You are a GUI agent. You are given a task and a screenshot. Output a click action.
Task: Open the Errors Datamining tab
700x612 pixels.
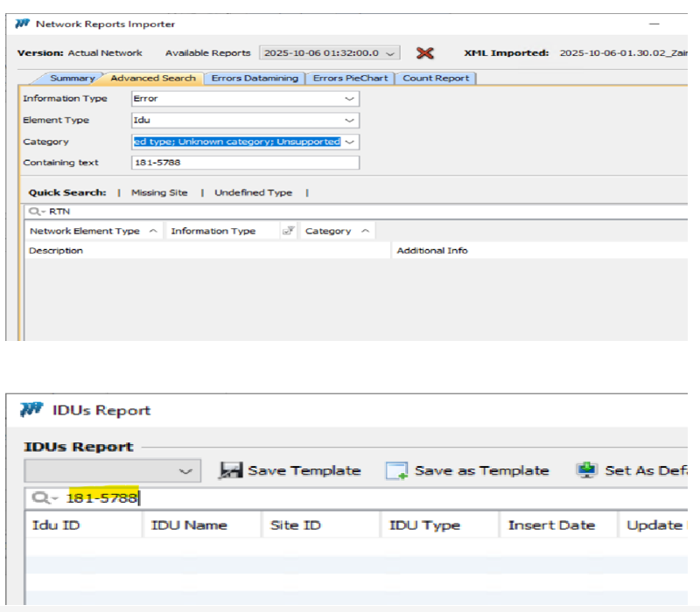tap(255, 78)
